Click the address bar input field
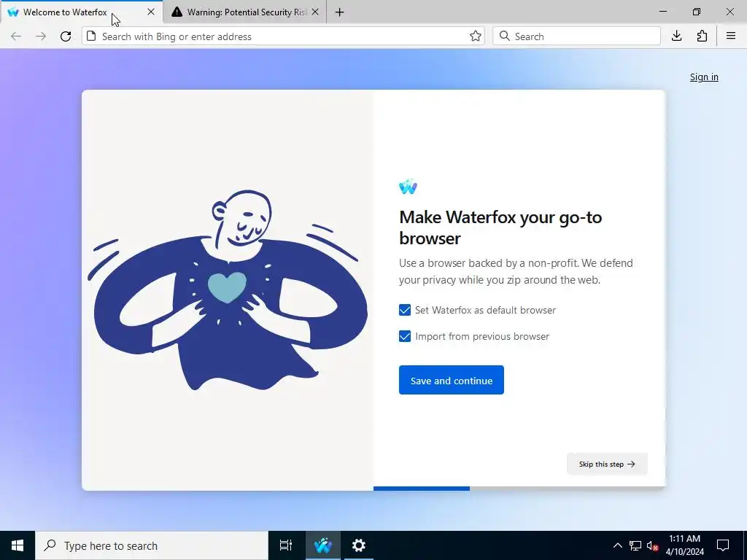The image size is (747, 560). click(x=284, y=36)
